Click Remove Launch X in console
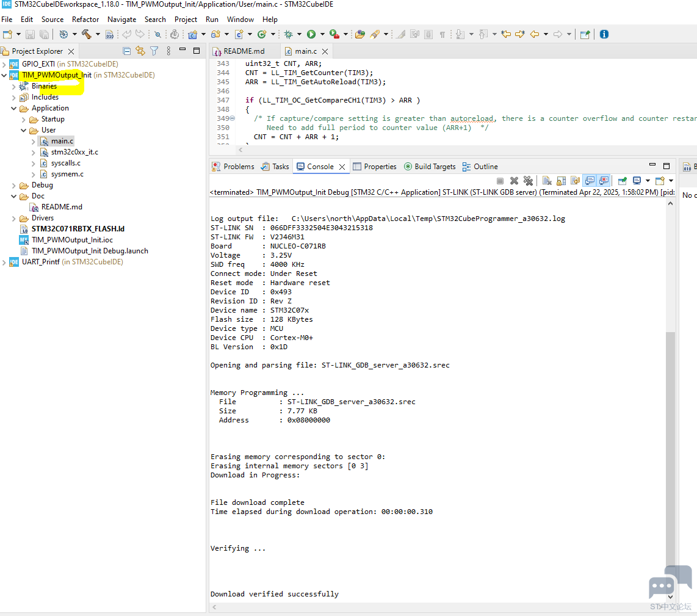This screenshot has height=616, width=697. (x=514, y=181)
